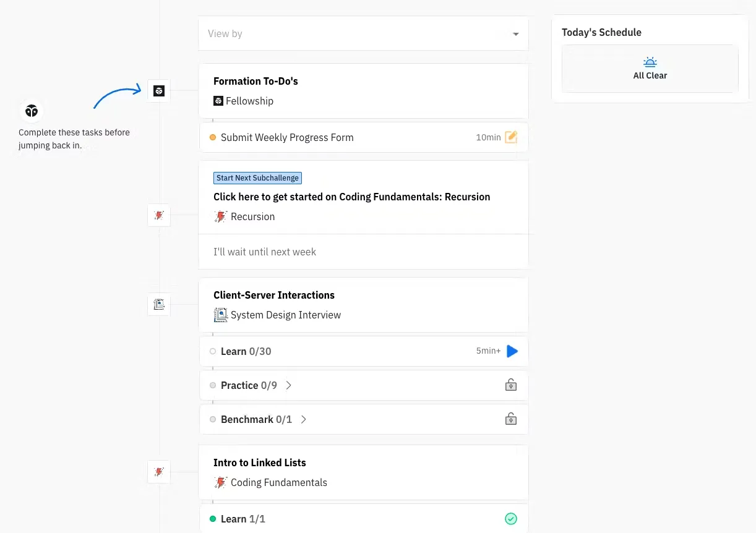Click the lock icon on Benchmark row
Screen dimensions: 756x533
tap(511, 419)
